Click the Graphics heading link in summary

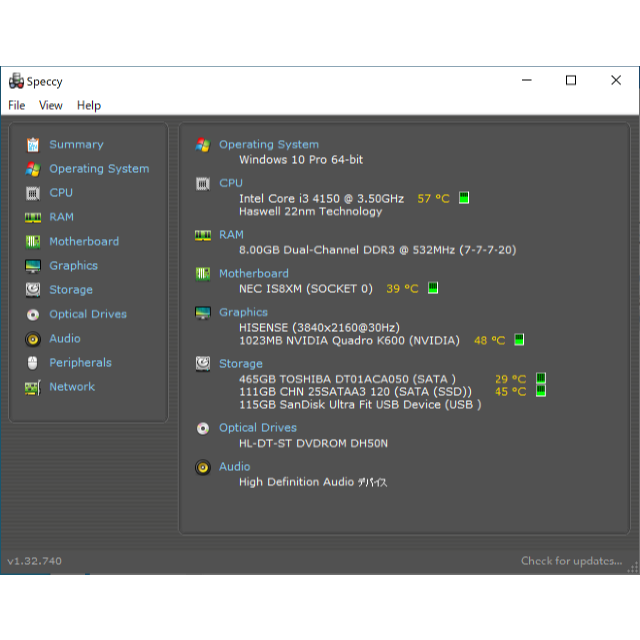(x=243, y=312)
